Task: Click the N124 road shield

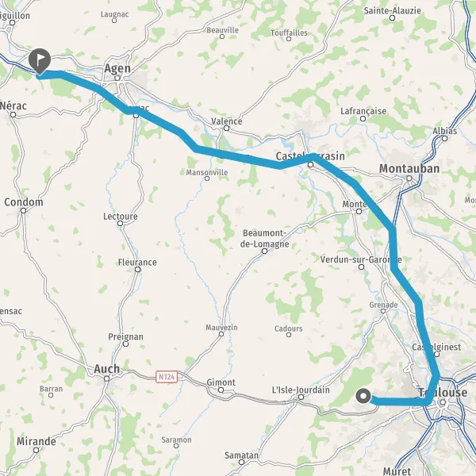Action: pos(167,377)
